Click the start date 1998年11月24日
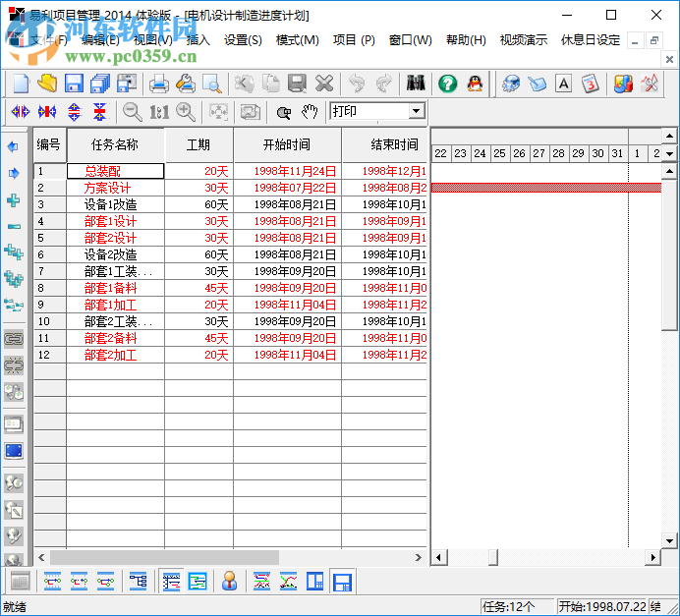The image size is (680, 616). click(295, 171)
